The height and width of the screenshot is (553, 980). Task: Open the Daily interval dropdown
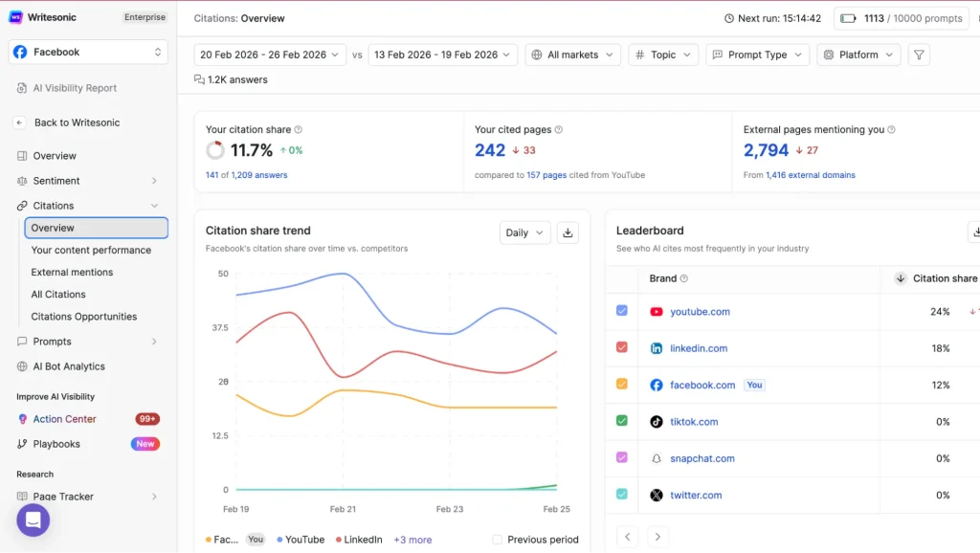click(524, 232)
